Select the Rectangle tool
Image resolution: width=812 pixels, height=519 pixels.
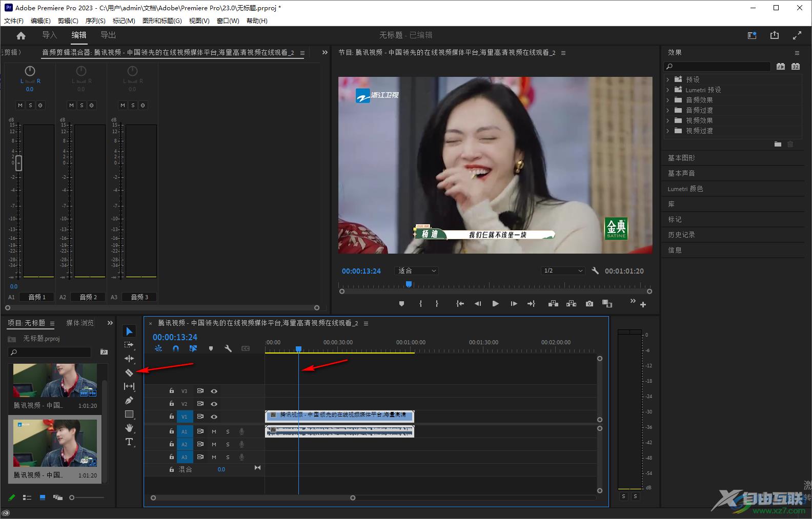[129, 414]
